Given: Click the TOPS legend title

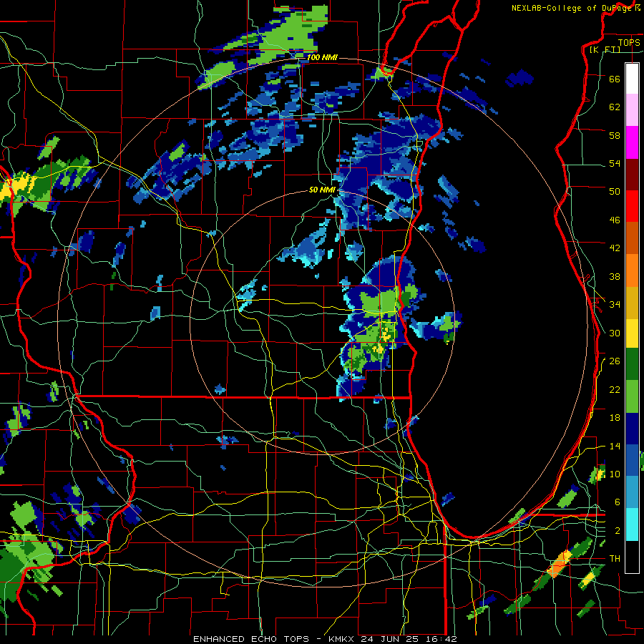Looking at the screenshot, I should [x=629, y=42].
